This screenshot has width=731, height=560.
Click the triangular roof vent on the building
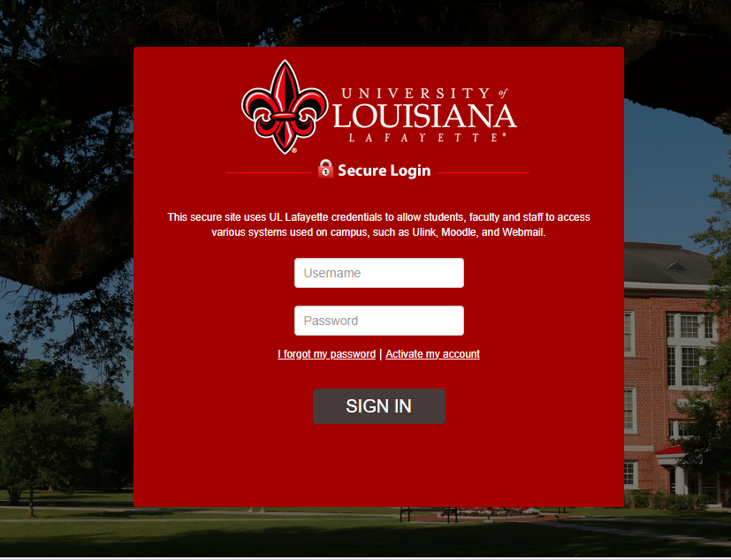point(676,267)
